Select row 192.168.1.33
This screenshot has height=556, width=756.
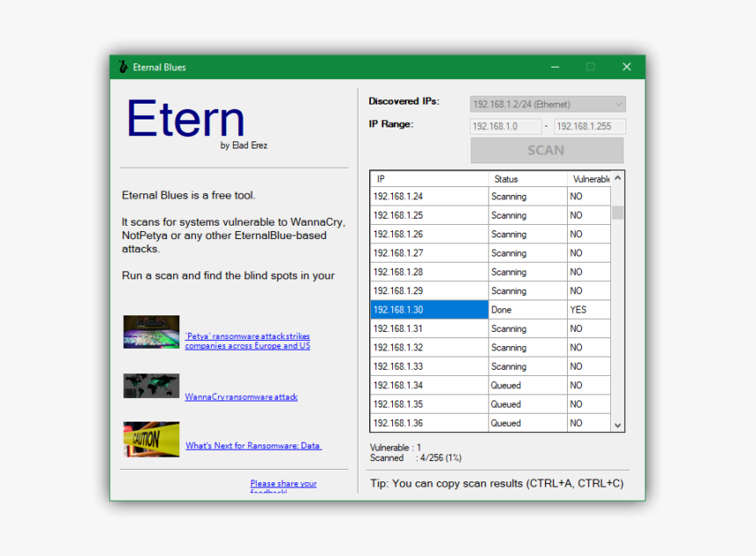tap(491, 366)
